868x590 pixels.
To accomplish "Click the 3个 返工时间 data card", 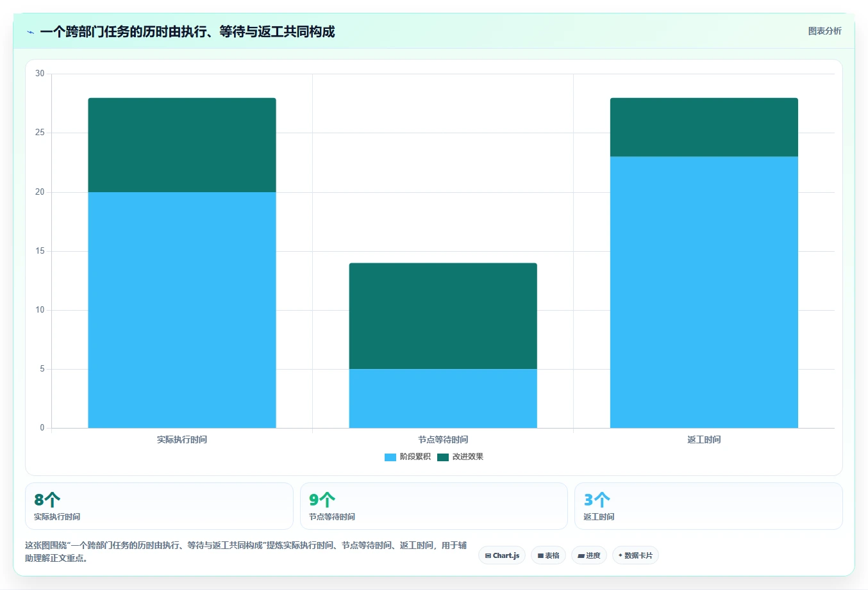I will click(x=708, y=506).
